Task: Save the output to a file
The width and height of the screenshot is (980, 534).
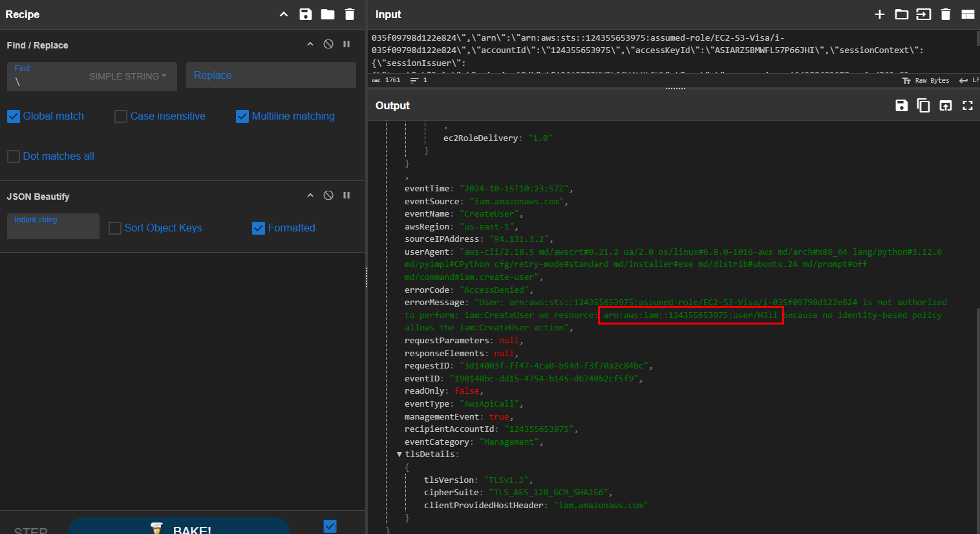Action: 902,105
